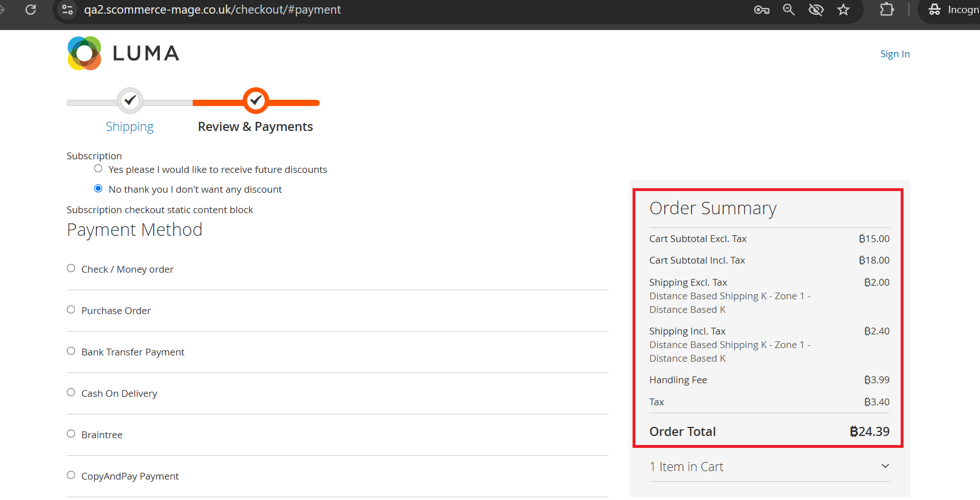Select No thank you discount option
The height and width of the screenshot is (500, 980).
click(98, 189)
